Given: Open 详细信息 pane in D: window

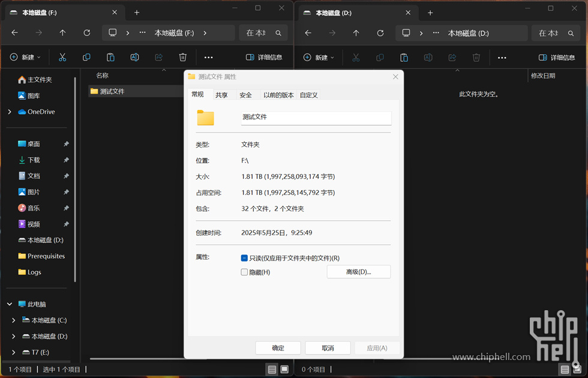Looking at the screenshot, I should coord(557,58).
